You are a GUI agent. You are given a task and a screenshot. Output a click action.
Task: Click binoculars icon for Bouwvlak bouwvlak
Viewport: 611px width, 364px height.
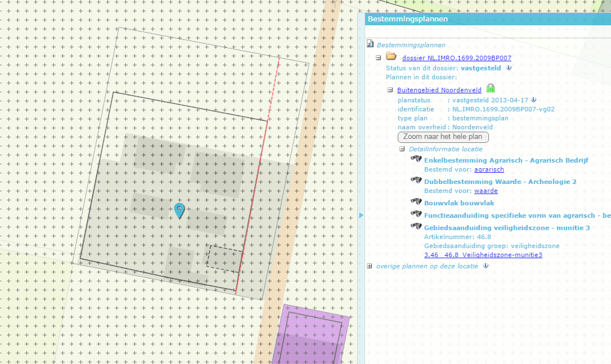pos(416,201)
